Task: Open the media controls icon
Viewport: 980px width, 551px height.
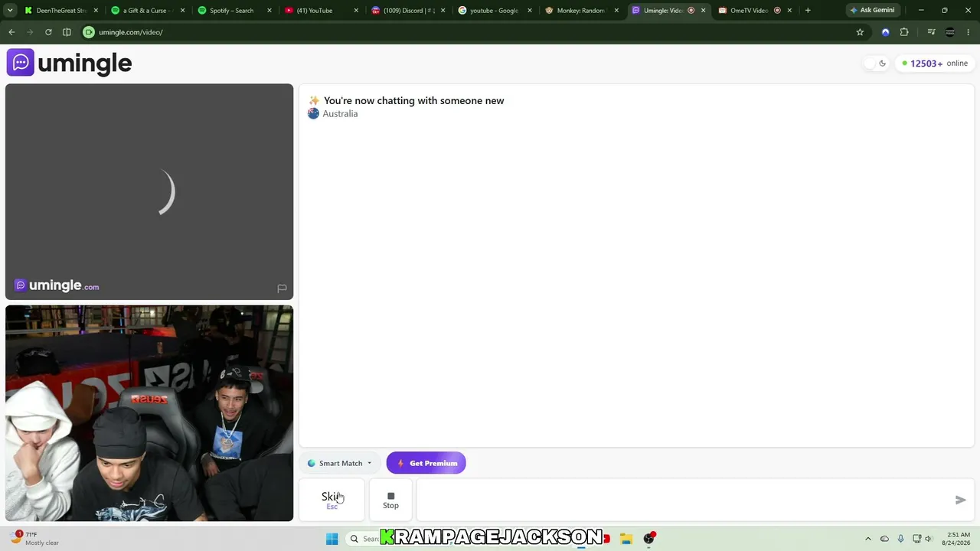Action: pos(931,32)
